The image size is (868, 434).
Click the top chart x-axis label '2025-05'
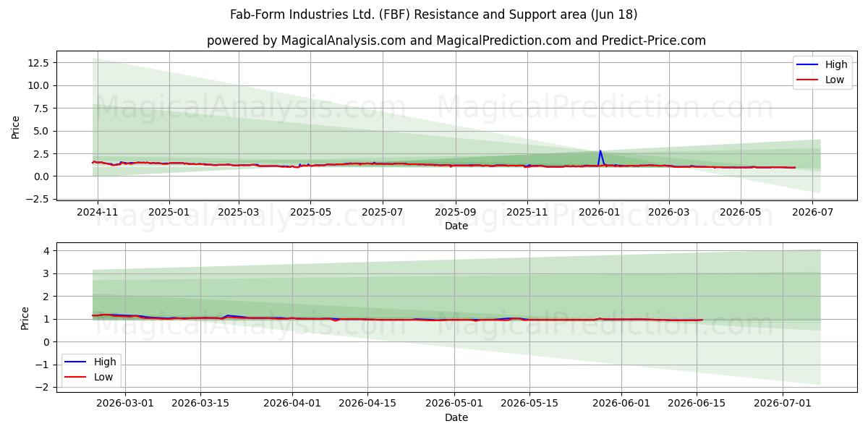310,213
